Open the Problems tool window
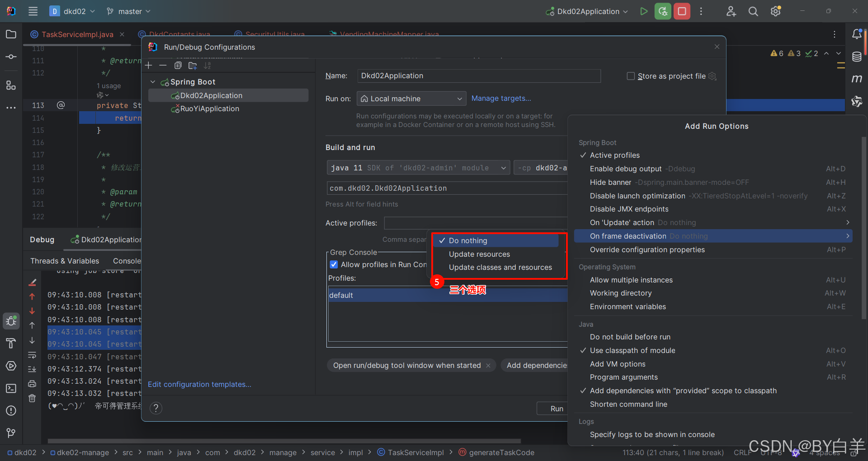This screenshot has height=461, width=868. [x=11, y=410]
